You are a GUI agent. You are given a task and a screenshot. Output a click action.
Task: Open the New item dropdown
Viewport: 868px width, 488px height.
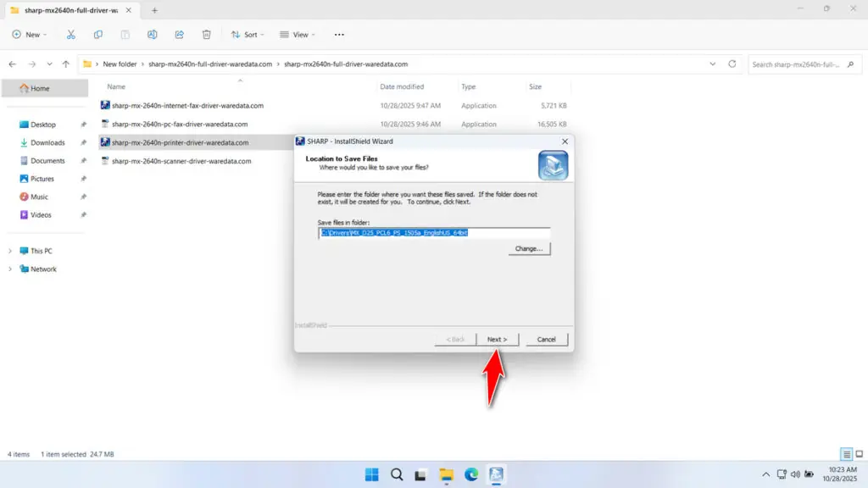tap(31, 35)
